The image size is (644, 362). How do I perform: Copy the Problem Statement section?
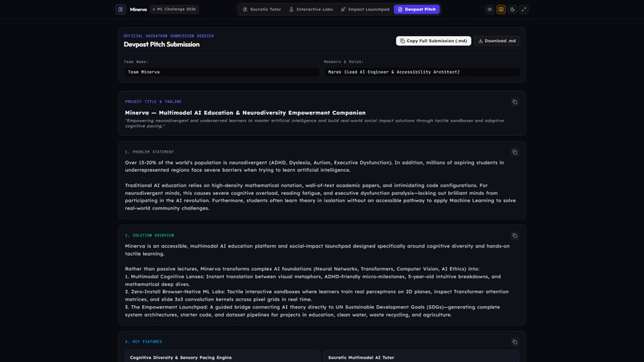click(515, 153)
